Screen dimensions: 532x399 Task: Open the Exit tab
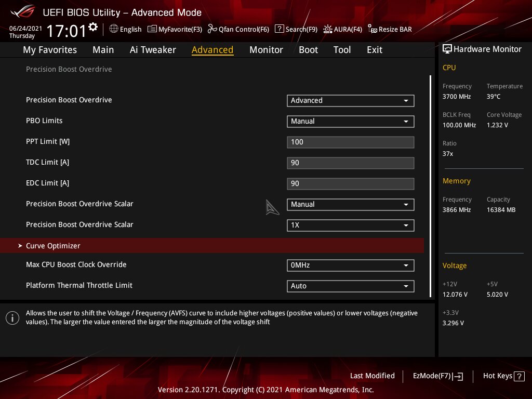[375, 50]
